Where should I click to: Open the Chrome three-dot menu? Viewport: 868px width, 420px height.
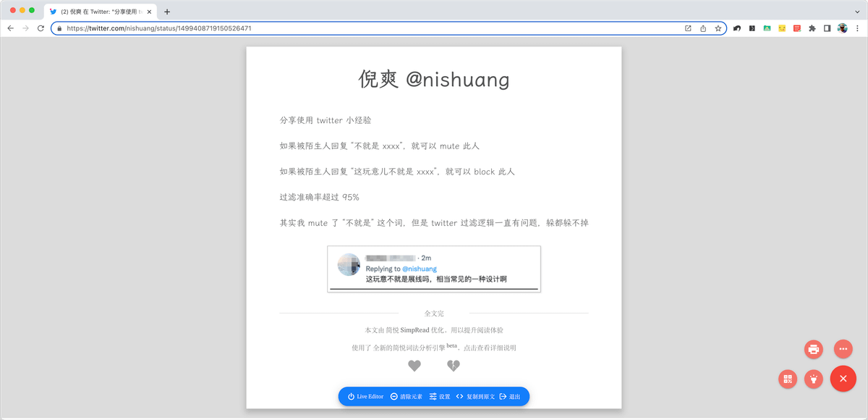pos(858,28)
